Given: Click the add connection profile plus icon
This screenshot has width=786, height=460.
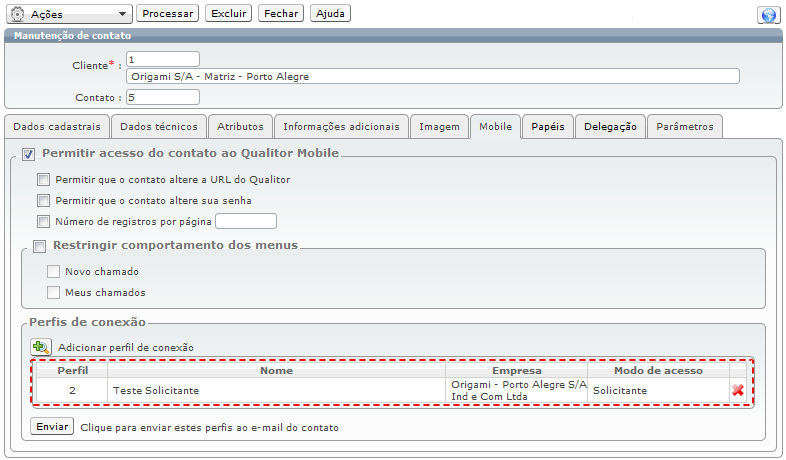Looking at the screenshot, I should pos(41,347).
